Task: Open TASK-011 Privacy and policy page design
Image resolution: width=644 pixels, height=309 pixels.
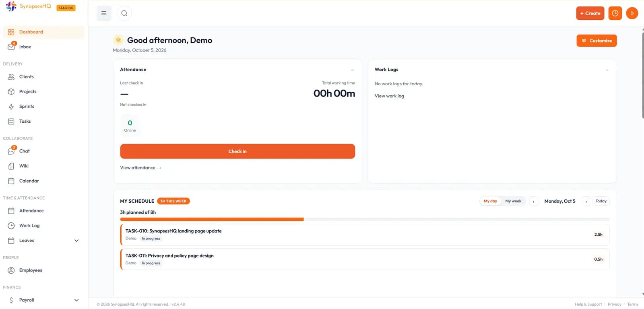Action: click(x=365, y=259)
